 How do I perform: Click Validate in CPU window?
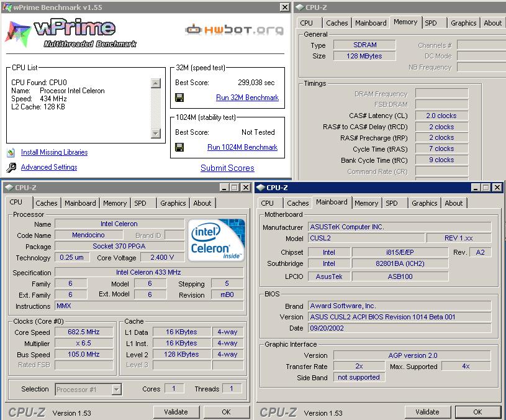point(176,412)
